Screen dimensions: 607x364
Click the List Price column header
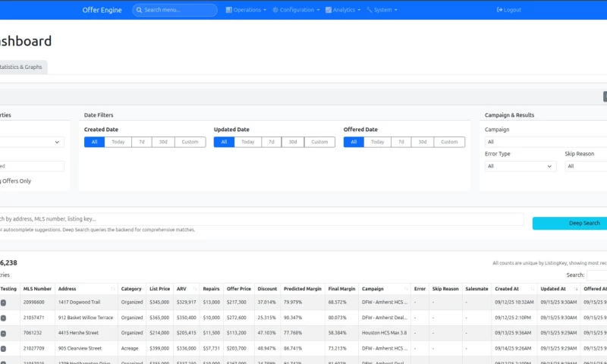click(159, 289)
